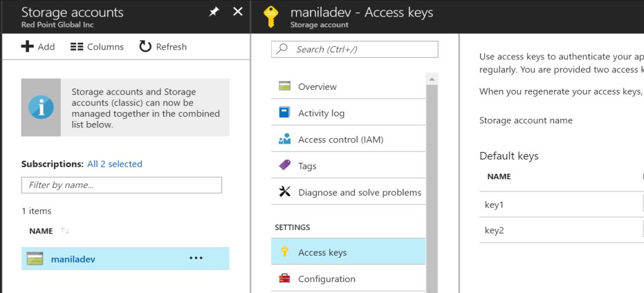Open the Configuration settings
The height and width of the screenshot is (293, 644).
(326, 278)
